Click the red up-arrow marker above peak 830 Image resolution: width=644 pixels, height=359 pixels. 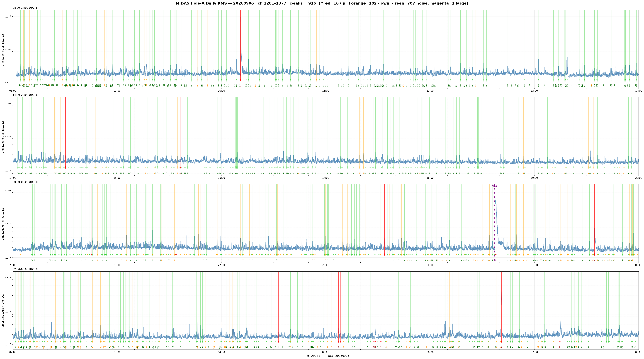(338, 342)
